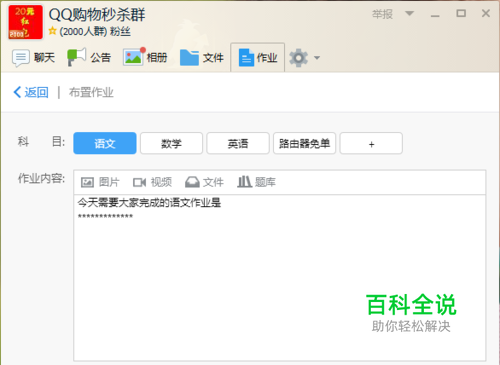This screenshot has width=500, height=365.
Task: Select the 路由器免单 subject button
Action: click(304, 143)
